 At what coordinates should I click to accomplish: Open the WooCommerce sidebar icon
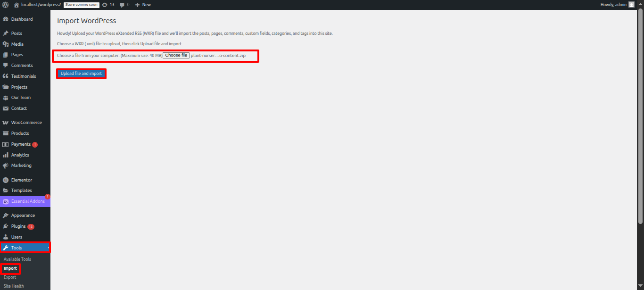click(6, 123)
